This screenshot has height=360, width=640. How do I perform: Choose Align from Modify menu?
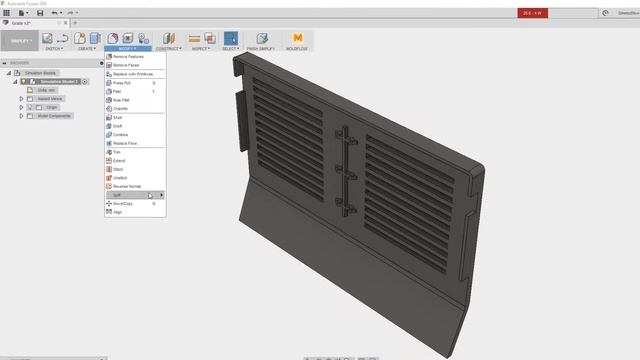(x=135, y=212)
